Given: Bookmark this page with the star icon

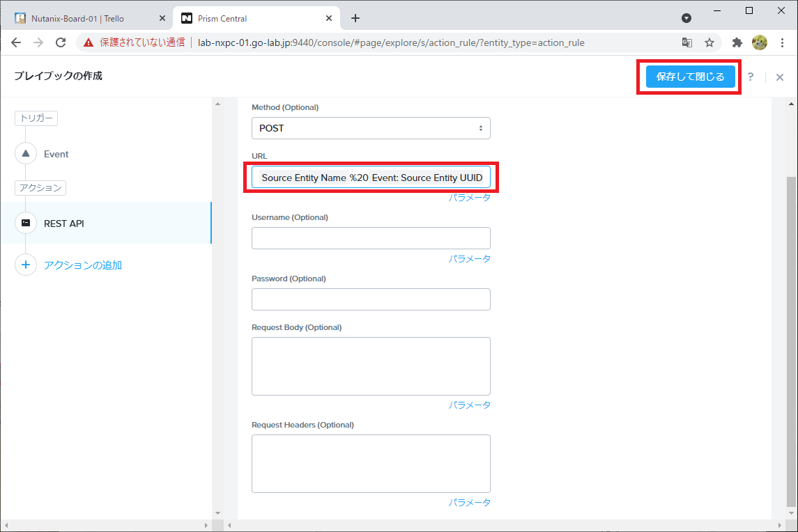Looking at the screenshot, I should 709,42.
